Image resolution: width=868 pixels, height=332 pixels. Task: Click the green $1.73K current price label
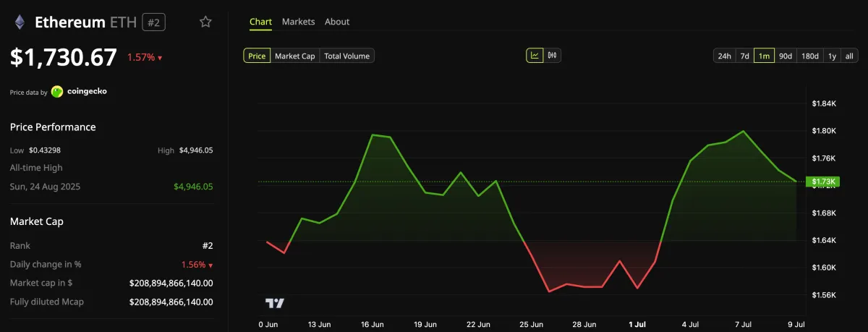click(825, 182)
